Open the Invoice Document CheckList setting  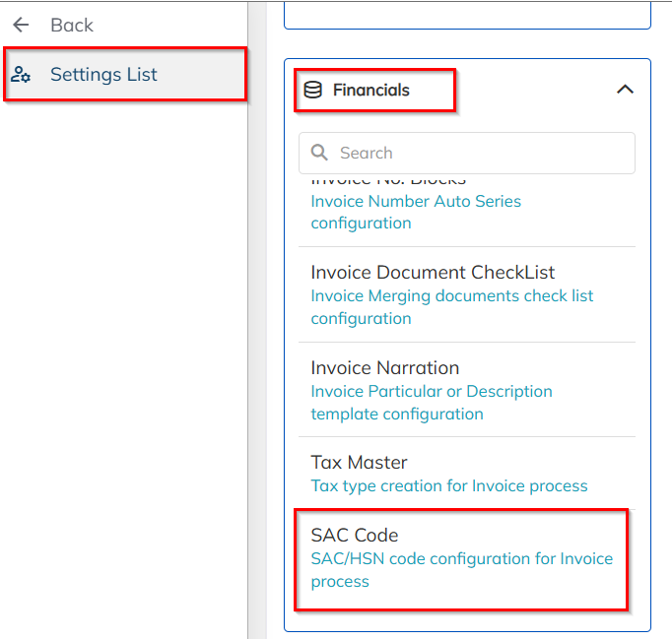click(433, 273)
